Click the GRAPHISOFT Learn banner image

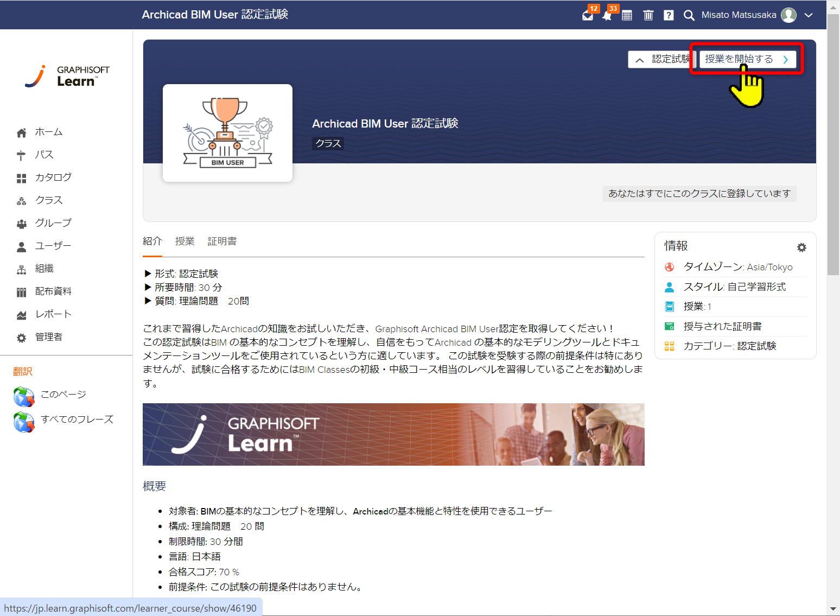[393, 434]
